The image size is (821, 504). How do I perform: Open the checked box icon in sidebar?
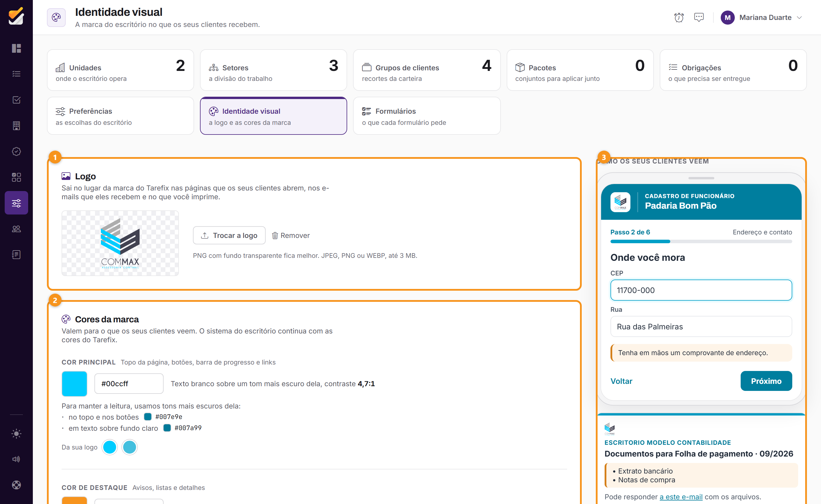click(x=16, y=100)
